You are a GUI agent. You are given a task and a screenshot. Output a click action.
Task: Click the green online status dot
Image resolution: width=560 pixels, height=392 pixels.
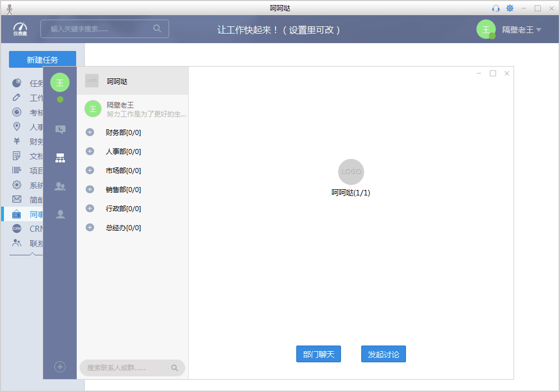click(60, 99)
